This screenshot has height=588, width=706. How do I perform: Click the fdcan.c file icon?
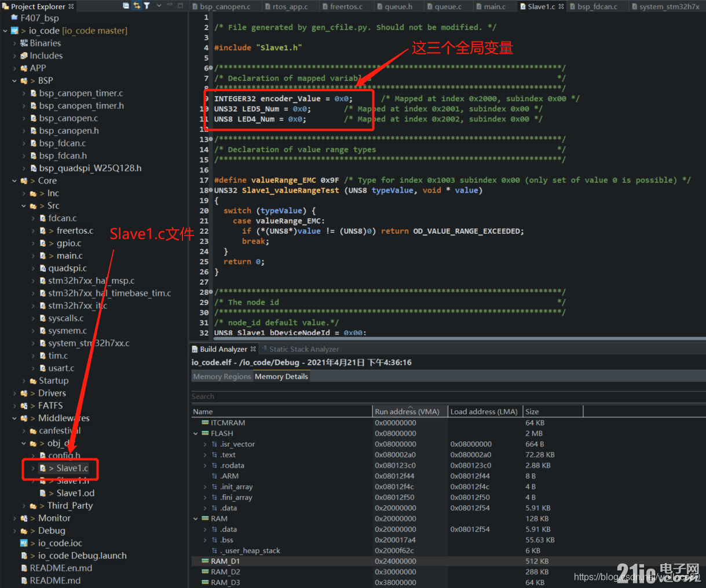[x=42, y=218]
